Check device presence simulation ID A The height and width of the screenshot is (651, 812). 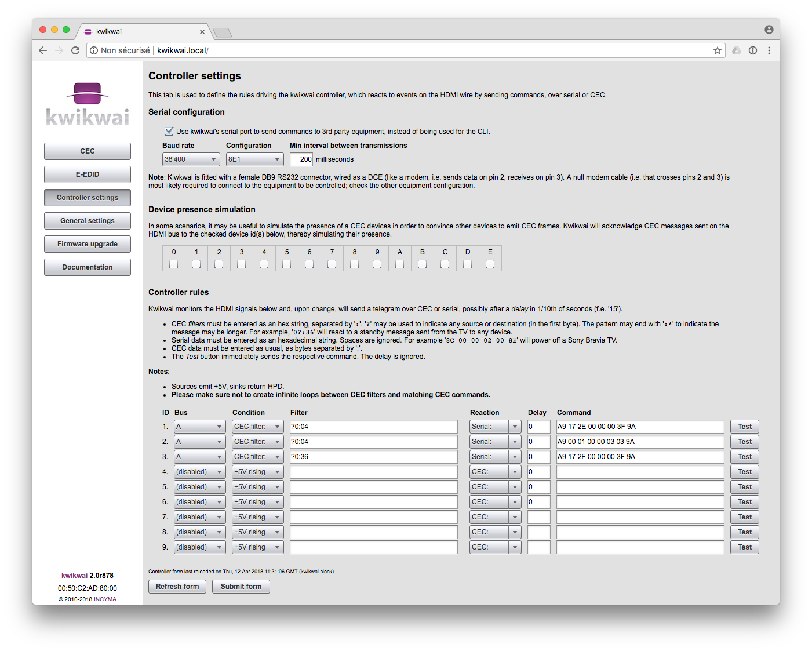click(400, 264)
